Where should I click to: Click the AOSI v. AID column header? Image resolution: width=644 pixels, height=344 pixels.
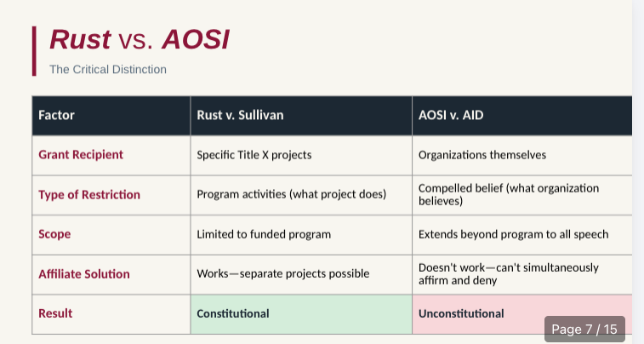tap(522, 116)
